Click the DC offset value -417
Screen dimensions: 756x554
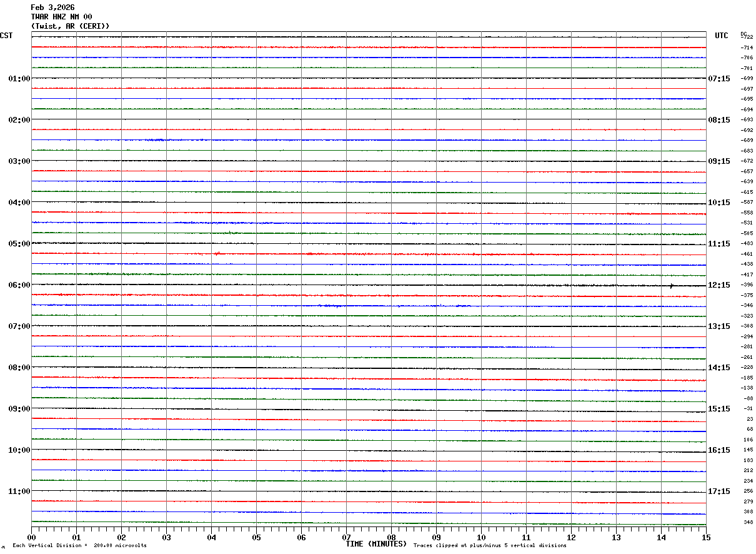tap(747, 275)
